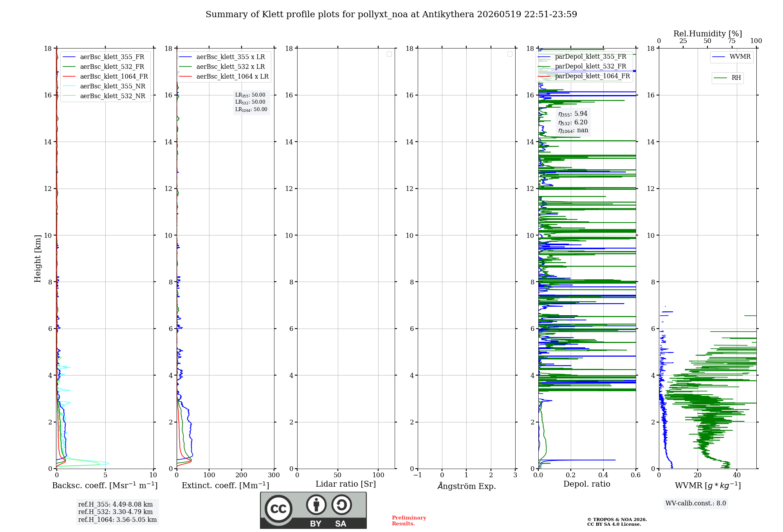Click the ref.H_355: 4.49-8.08 km text
The image size is (783, 532).
point(115,505)
